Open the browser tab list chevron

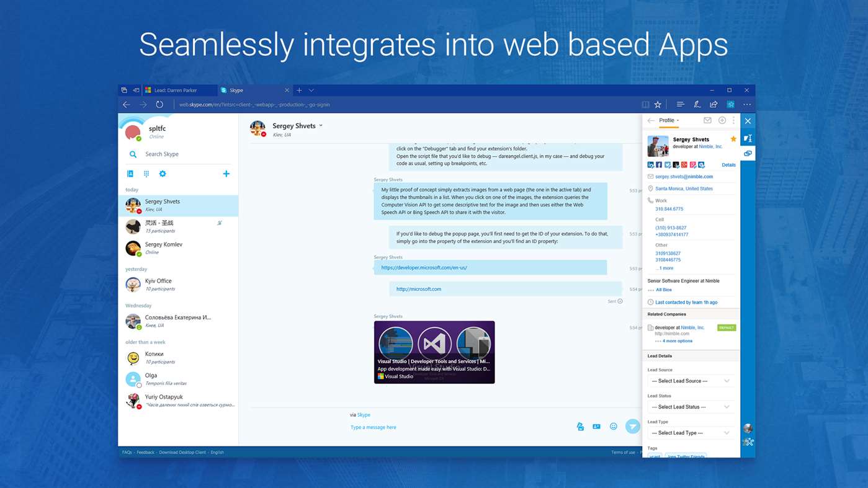click(x=311, y=91)
